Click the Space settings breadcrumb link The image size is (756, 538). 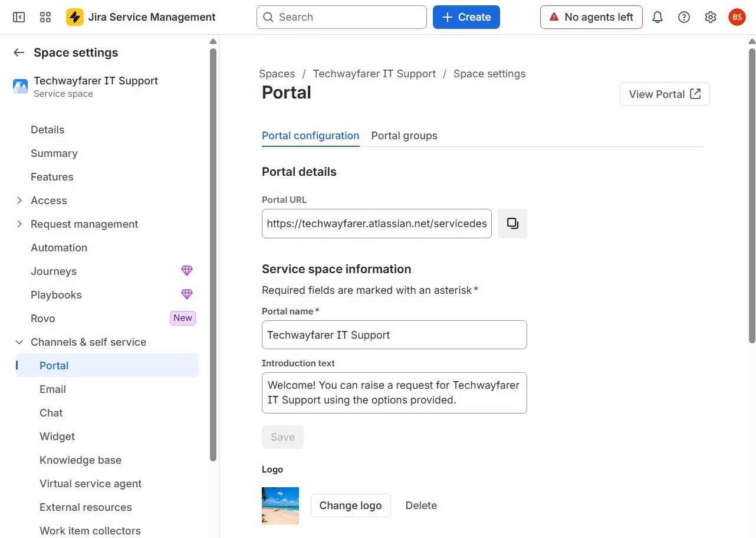pyautogui.click(x=489, y=74)
